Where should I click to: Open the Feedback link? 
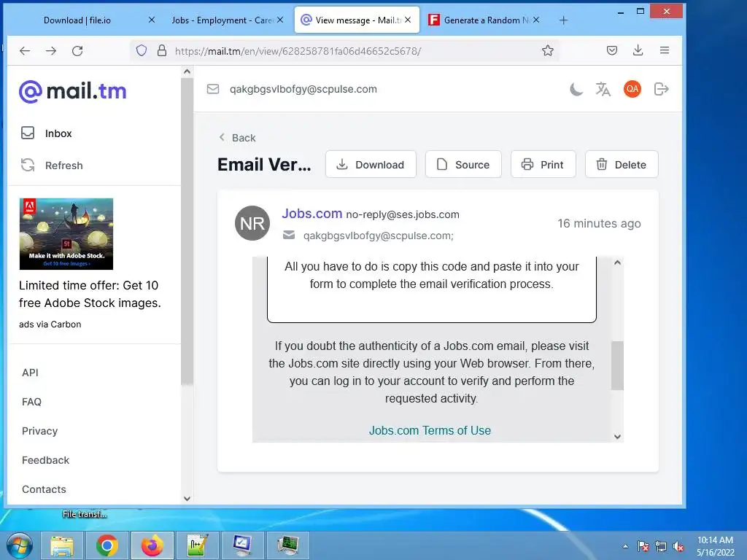pos(45,460)
